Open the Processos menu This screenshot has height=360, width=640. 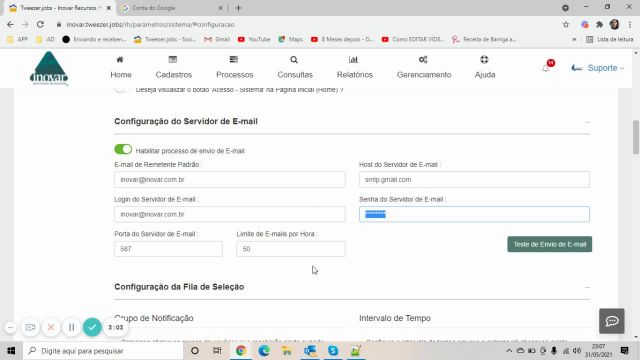[234, 67]
